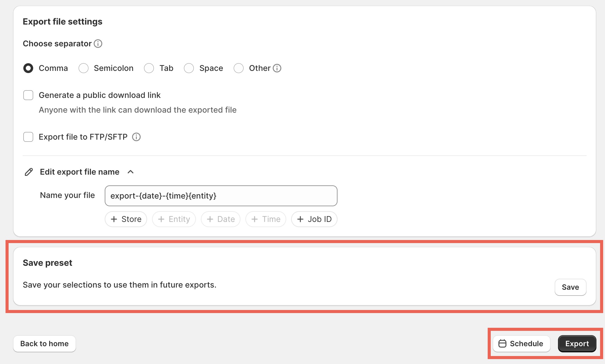Viewport: 605px width, 364px height.
Task: Click the FTP/SFTP export info icon
Action: [136, 137]
